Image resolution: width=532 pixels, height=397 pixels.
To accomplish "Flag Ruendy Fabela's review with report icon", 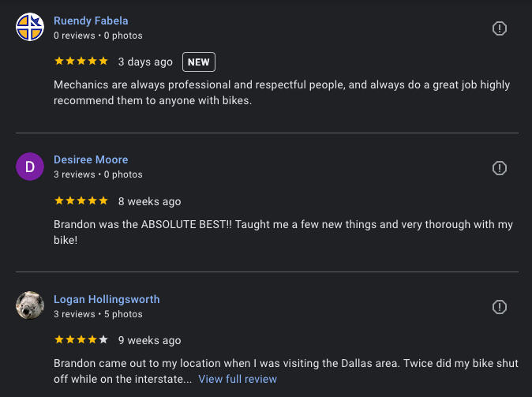I will 499,28.
